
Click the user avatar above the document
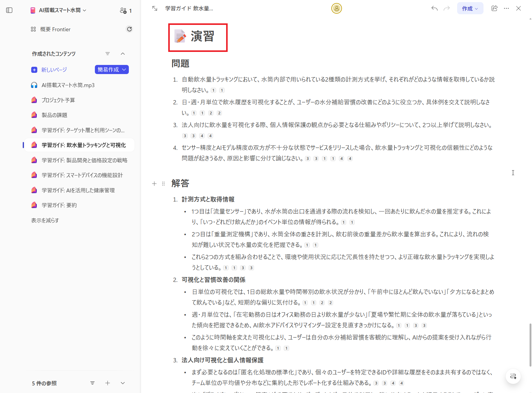(336, 8)
